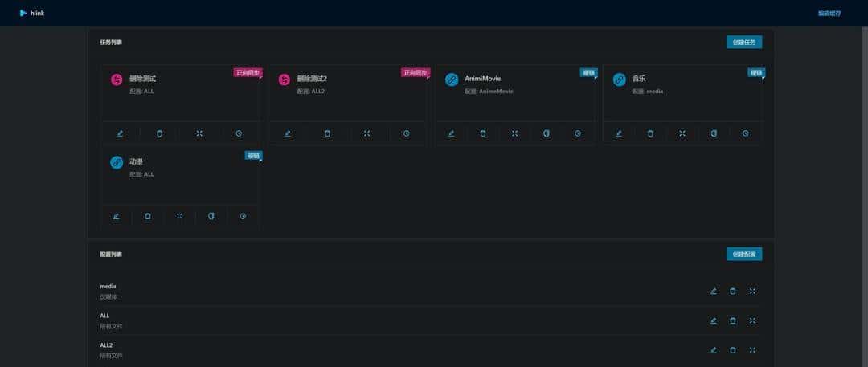The width and height of the screenshot is (868, 367).
Task: Select the media config name in the list
Action: pos(108,286)
